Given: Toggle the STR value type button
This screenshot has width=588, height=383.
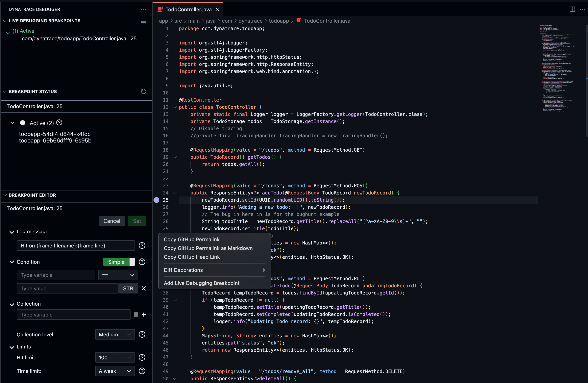Looking at the screenshot, I should pos(128,288).
